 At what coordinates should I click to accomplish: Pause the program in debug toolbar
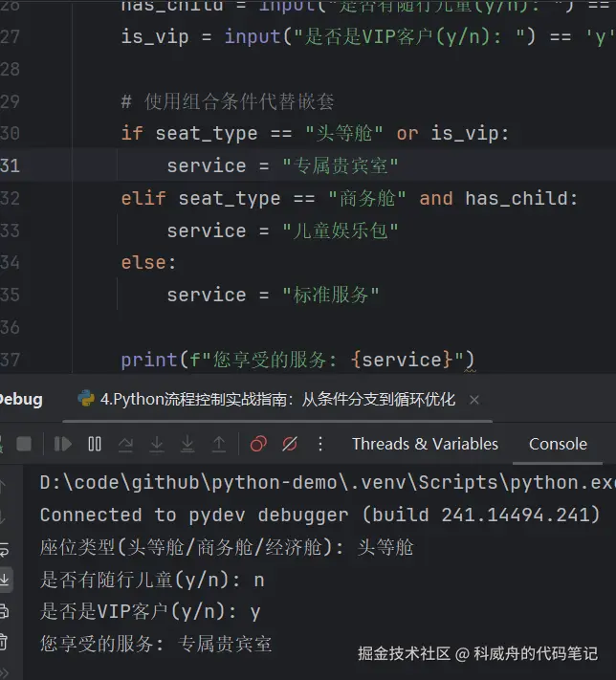tap(95, 444)
